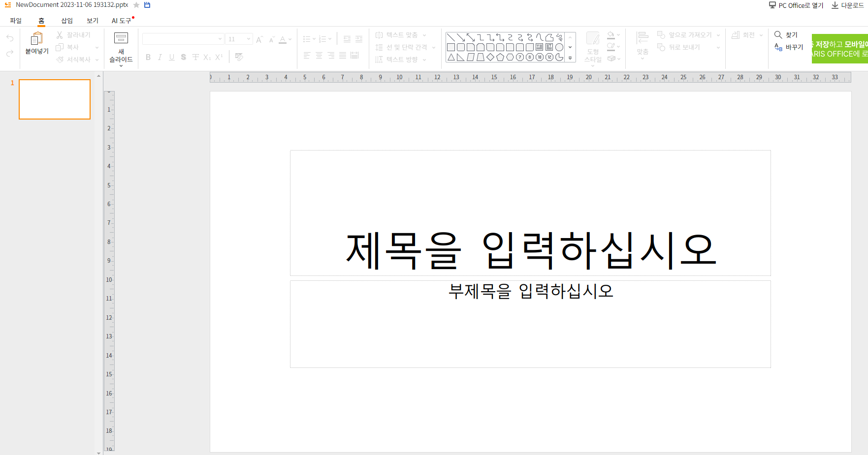Apply Italic formatting to text
This screenshot has height=455, width=868.
click(x=160, y=57)
